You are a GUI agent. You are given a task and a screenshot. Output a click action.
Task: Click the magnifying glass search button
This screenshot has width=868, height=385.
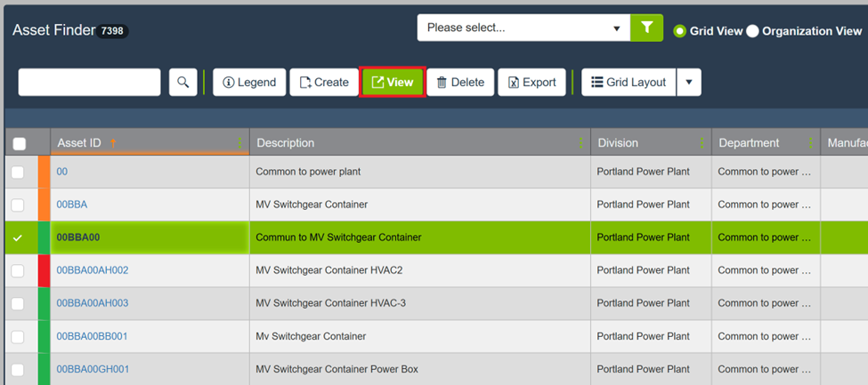[183, 82]
